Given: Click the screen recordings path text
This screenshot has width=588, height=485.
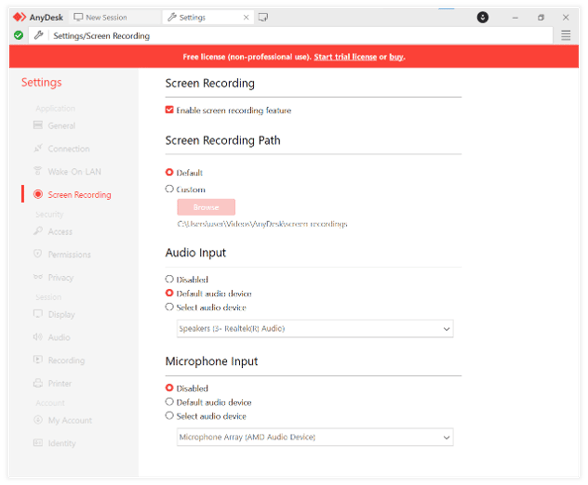Looking at the screenshot, I should (262, 224).
